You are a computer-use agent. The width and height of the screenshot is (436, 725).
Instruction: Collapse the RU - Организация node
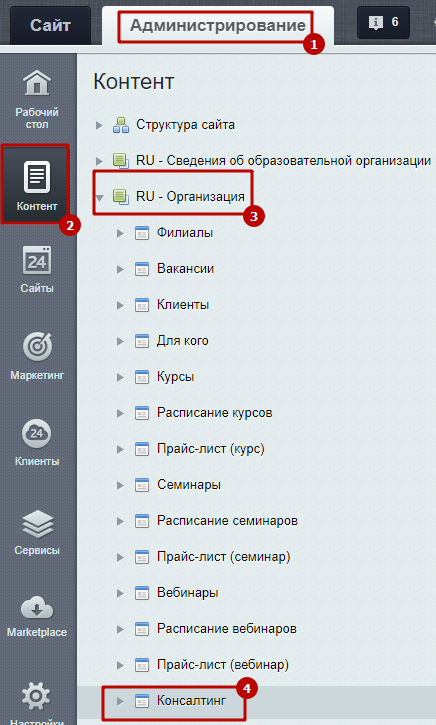tap(99, 198)
